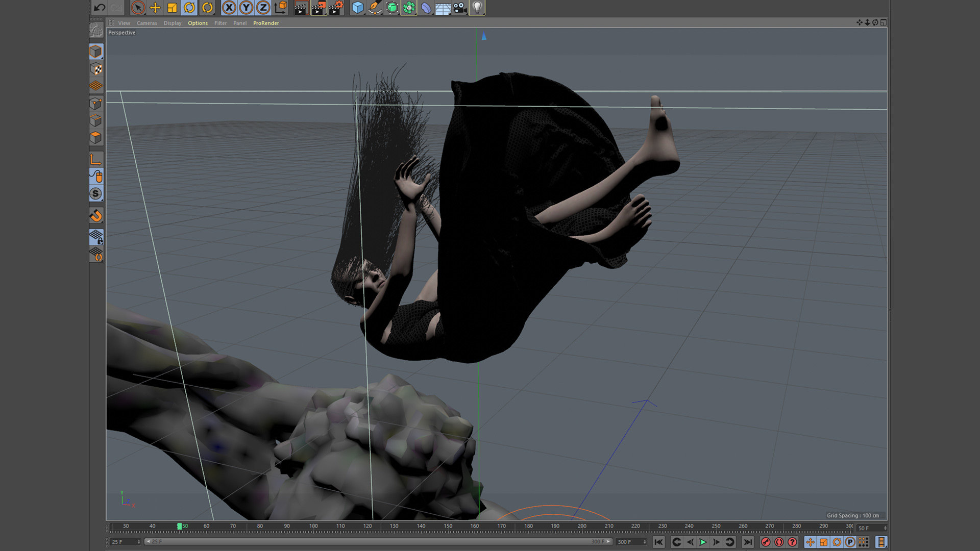Click the Undo arrow icon
Viewport: 980px width, 551px height.
pos(100,8)
